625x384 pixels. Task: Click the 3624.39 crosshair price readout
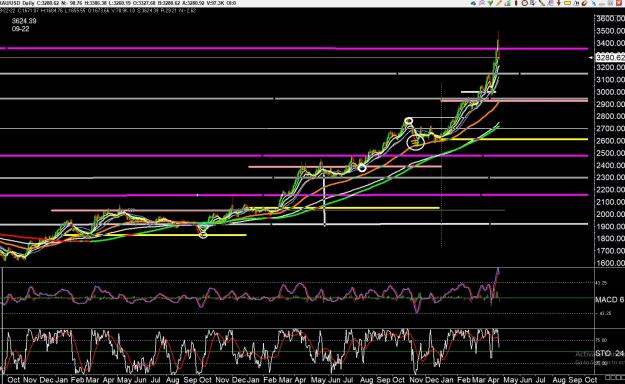[x=24, y=21]
